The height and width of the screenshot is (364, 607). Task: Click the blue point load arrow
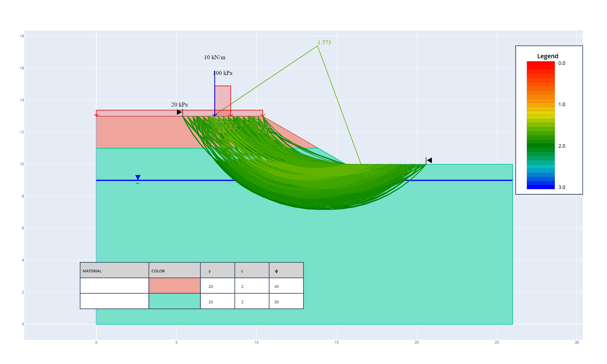pos(215,94)
